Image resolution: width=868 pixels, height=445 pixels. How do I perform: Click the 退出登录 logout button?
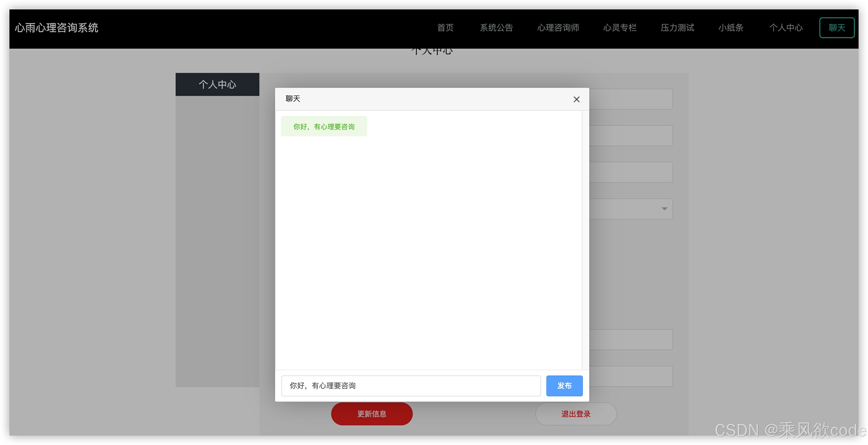tap(576, 414)
